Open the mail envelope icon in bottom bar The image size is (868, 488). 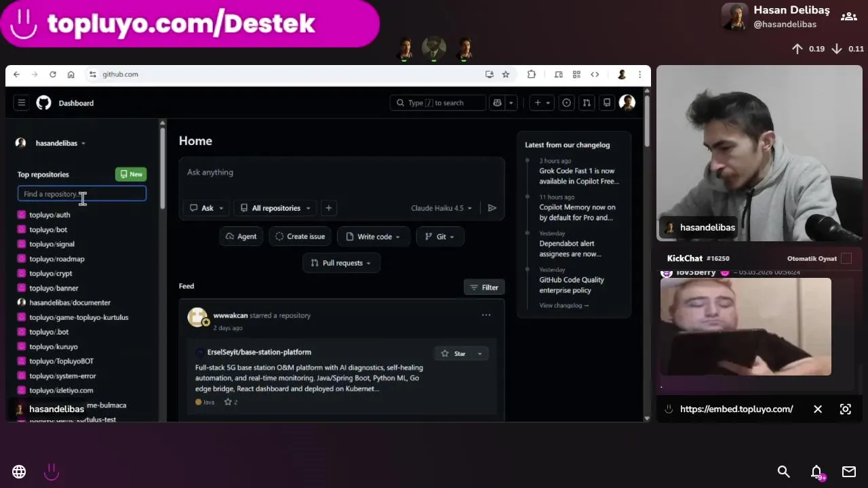click(849, 472)
